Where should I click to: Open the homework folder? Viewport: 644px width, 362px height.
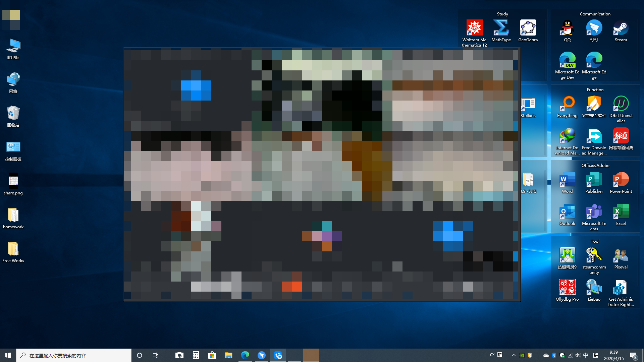[13, 216]
